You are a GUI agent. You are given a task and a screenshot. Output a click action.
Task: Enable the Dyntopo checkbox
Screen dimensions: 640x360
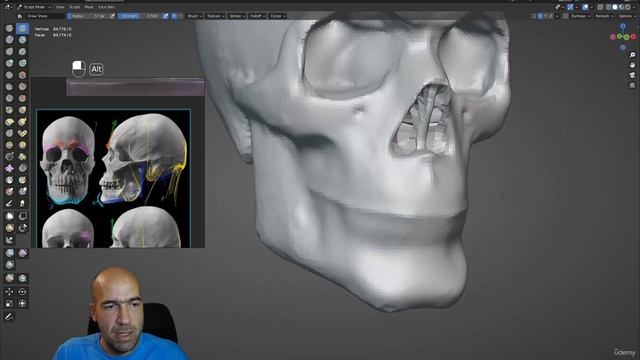click(566, 16)
